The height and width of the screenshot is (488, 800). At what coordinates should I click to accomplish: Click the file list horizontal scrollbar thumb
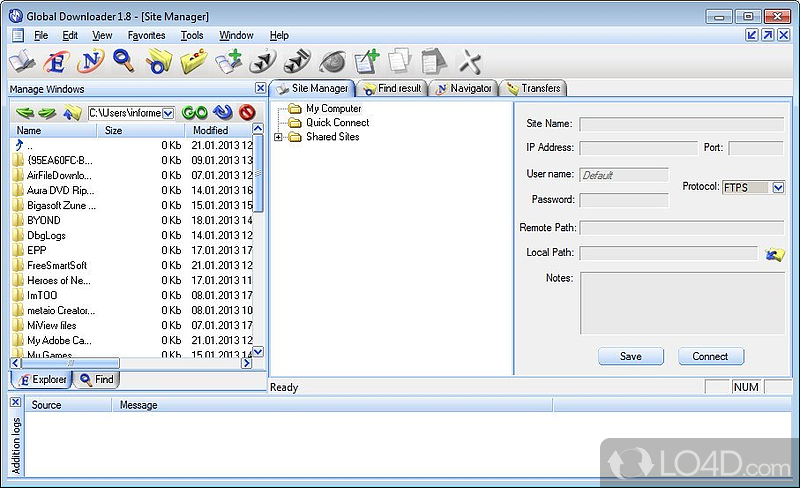pos(72,363)
